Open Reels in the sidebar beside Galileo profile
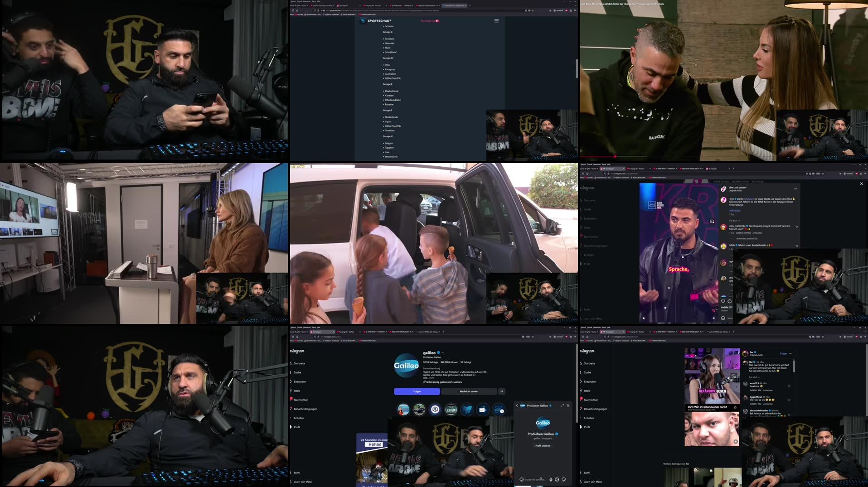 [x=297, y=391]
